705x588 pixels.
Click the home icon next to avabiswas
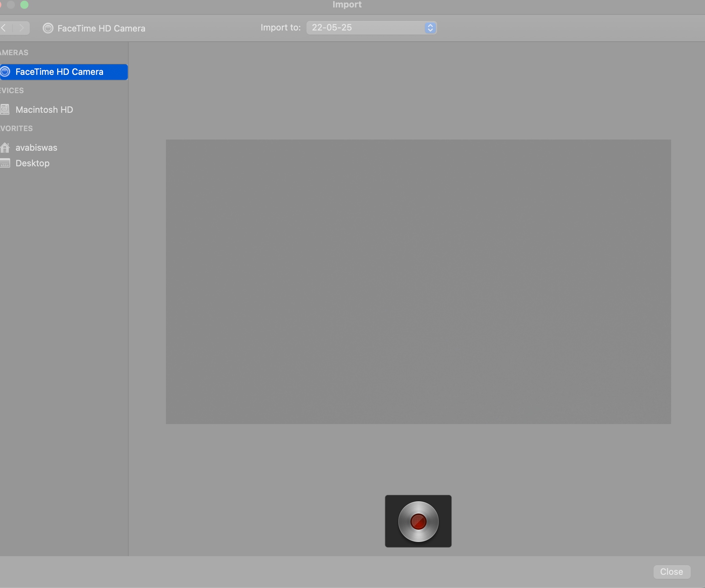(x=4, y=147)
